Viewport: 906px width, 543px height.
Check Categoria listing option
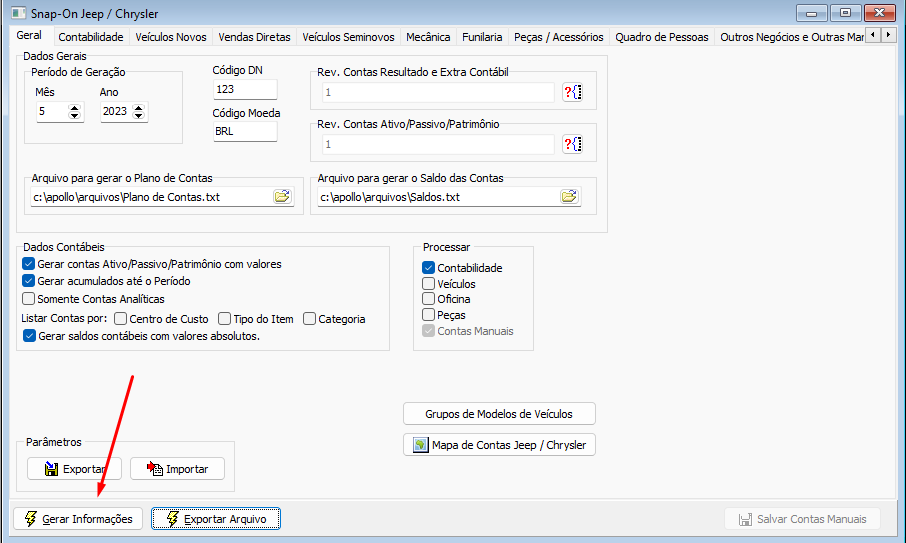310,319
